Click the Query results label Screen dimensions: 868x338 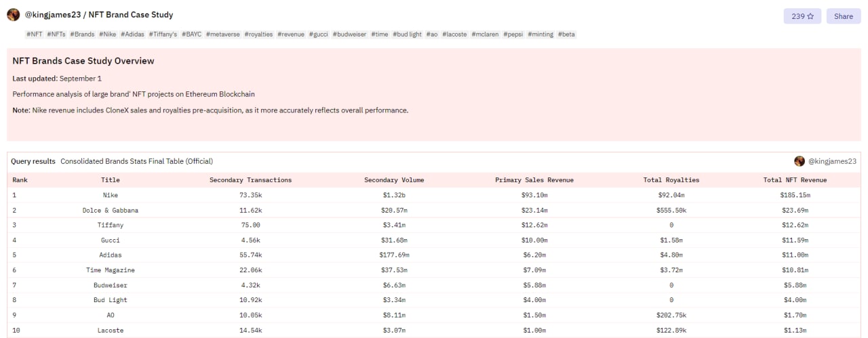coord(33,161)
